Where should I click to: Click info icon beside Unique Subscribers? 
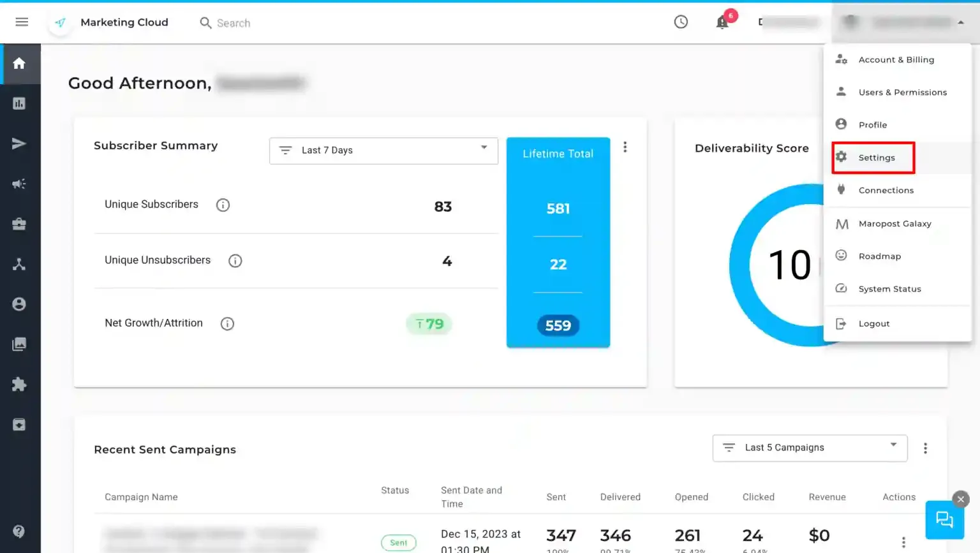223,205
